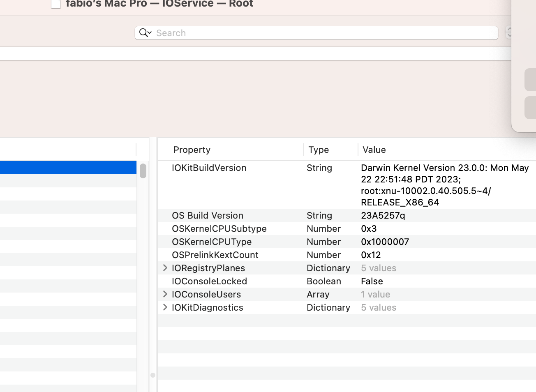536x392 pixels.
Task: Click the 23A5257q build value
Action: point(383,215)
